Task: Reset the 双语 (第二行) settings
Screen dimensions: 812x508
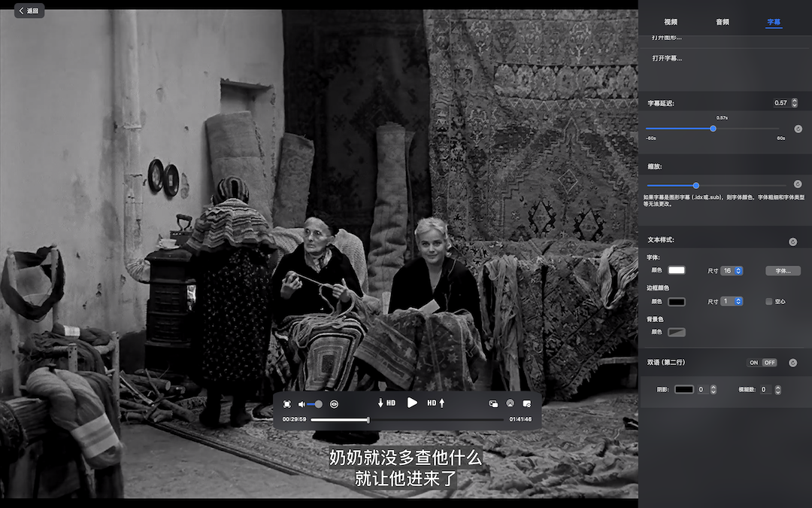Action: click(x=793, y=363)
